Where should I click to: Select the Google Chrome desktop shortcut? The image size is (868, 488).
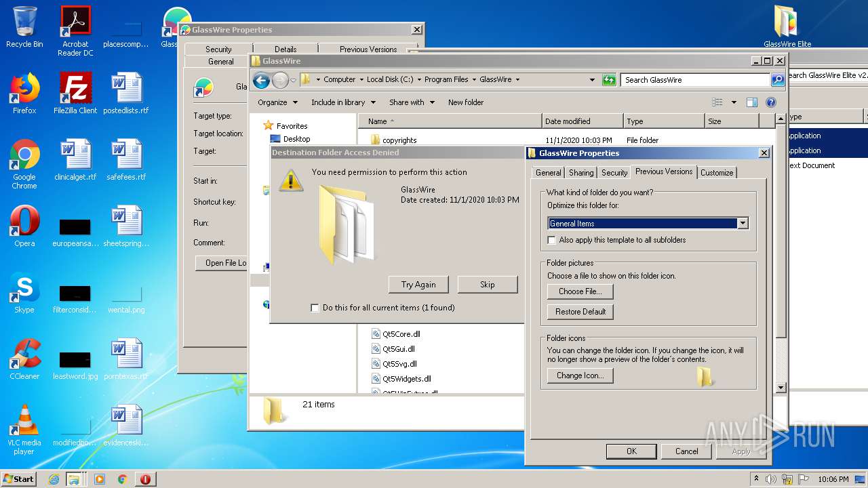pyautogui.click(x=24, y=164)
